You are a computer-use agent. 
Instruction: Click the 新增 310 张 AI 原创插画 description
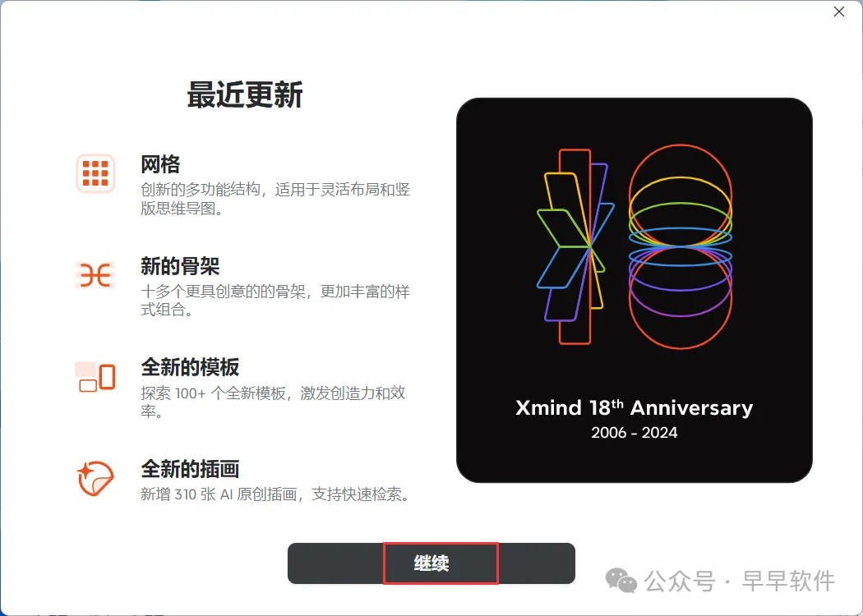point(276,494)
